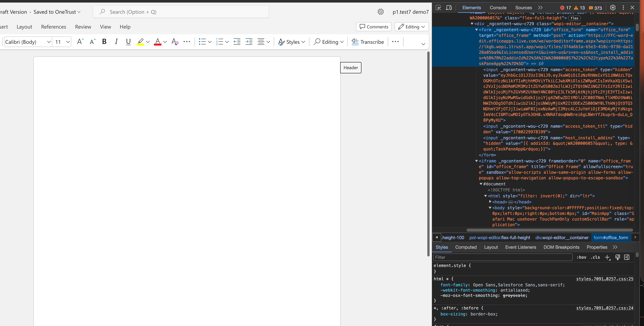The image size is (644, 326).
Task: Toggle the DevTools device emulation mode
Action: coord(449,8)
